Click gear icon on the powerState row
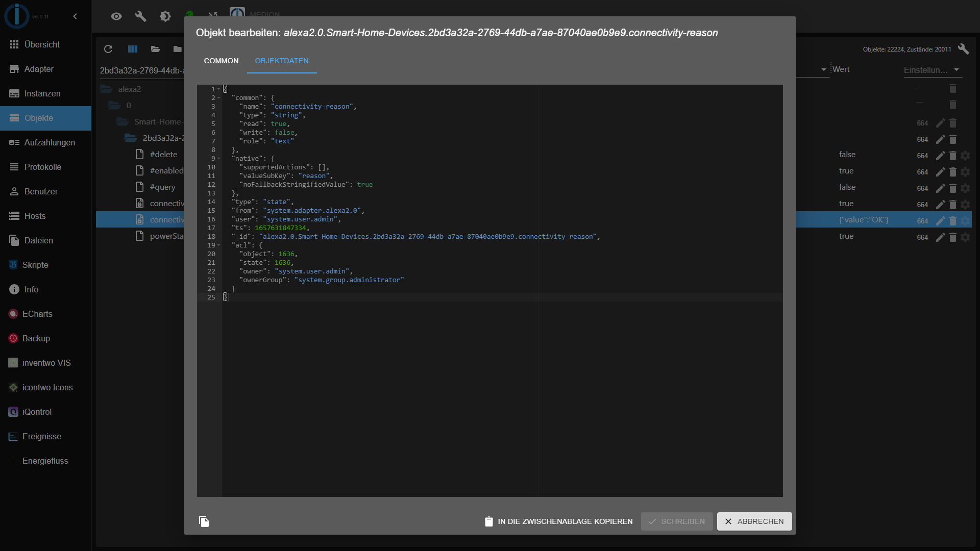Viewport: 980px width, 551px height. click(x=965, y=237)
